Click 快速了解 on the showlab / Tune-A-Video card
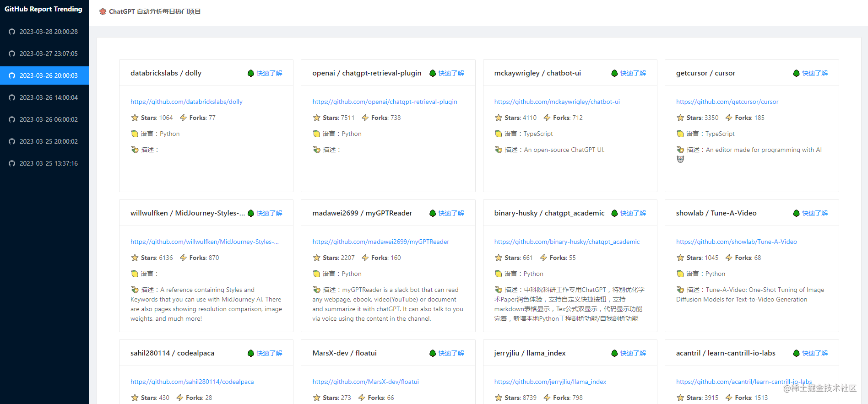The image size is (868, 404). 814,213
